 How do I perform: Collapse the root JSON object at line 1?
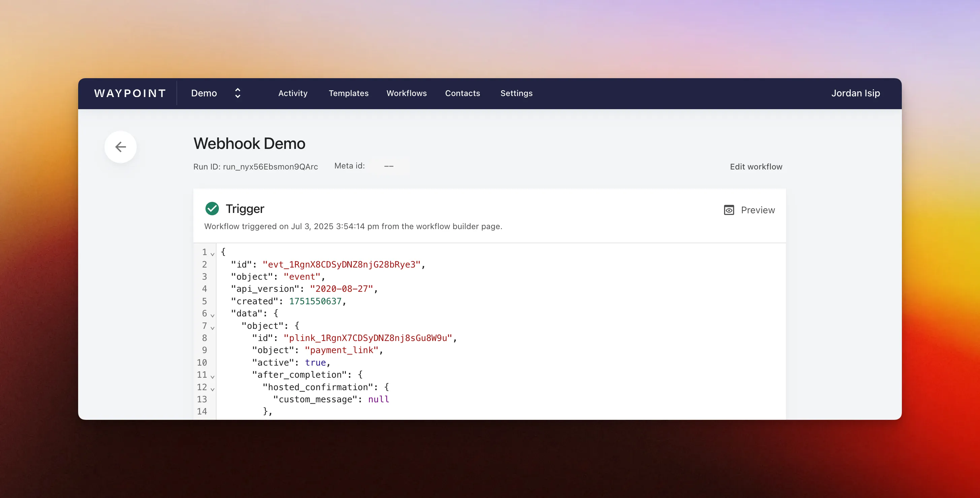click(x=212, y=254)
